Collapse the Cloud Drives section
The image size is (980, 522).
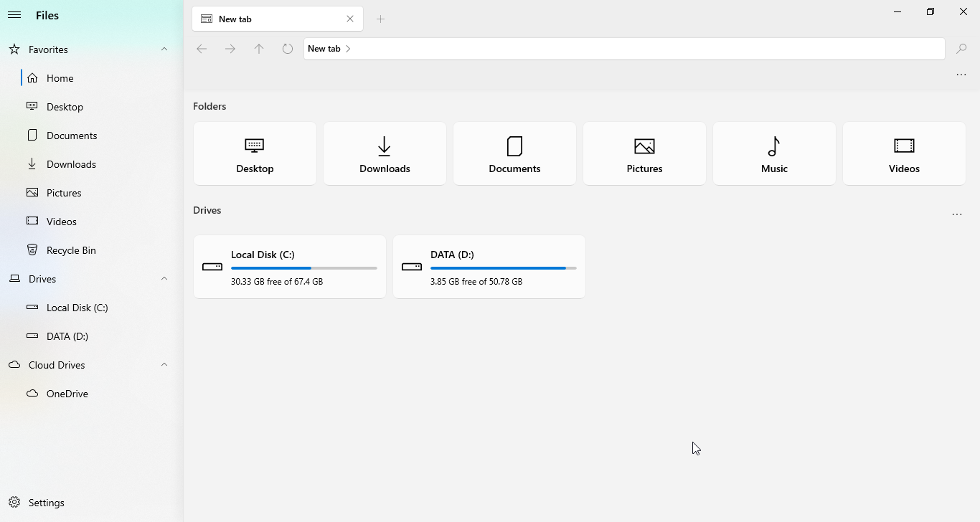tap(164, 365)
